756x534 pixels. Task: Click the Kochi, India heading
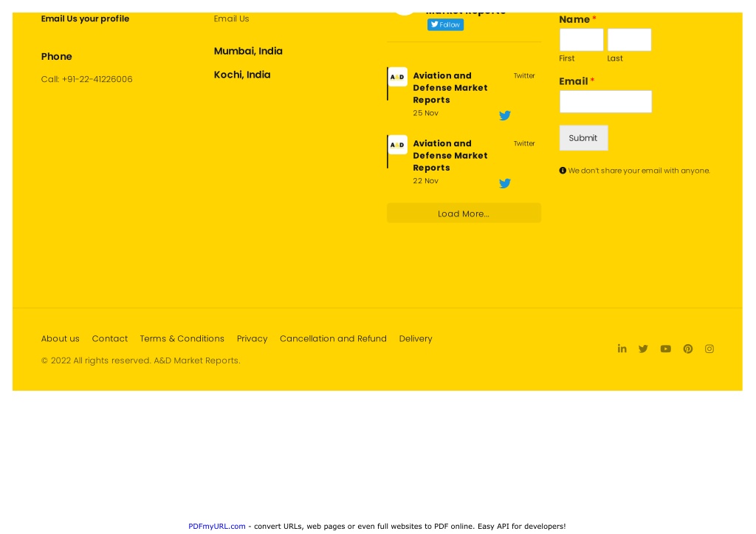(242, 75)
